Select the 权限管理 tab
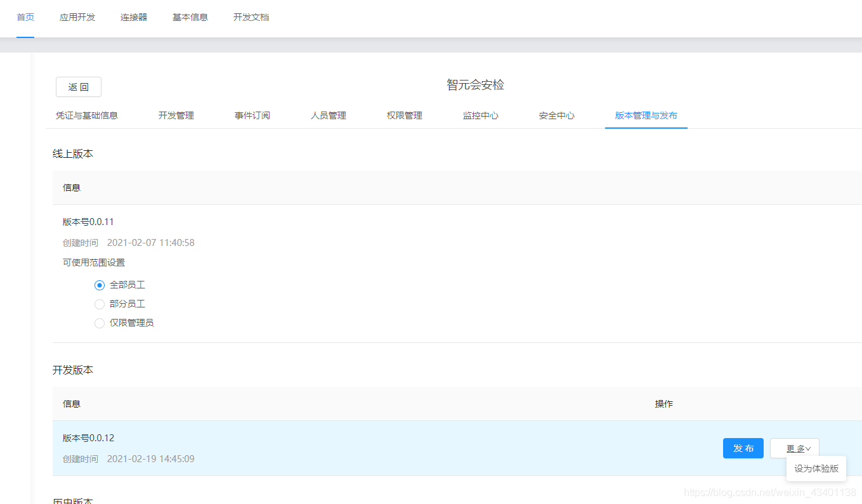The height and width of the screenshot is (504, 862). coord(405,115)
